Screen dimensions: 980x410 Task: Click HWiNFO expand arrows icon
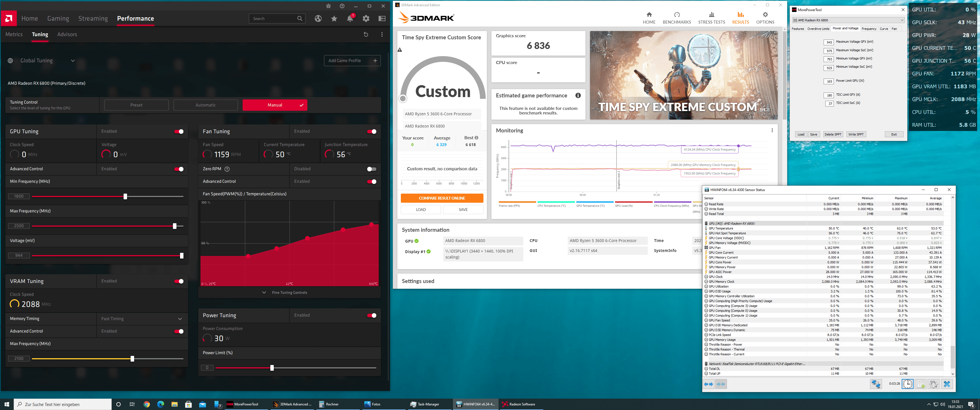(x=709, y=384)
